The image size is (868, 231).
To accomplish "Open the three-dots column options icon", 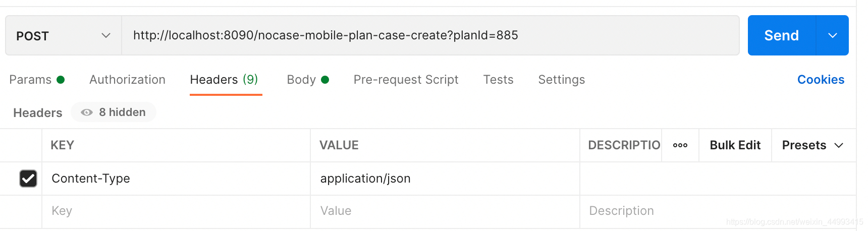I will [680, 145].
